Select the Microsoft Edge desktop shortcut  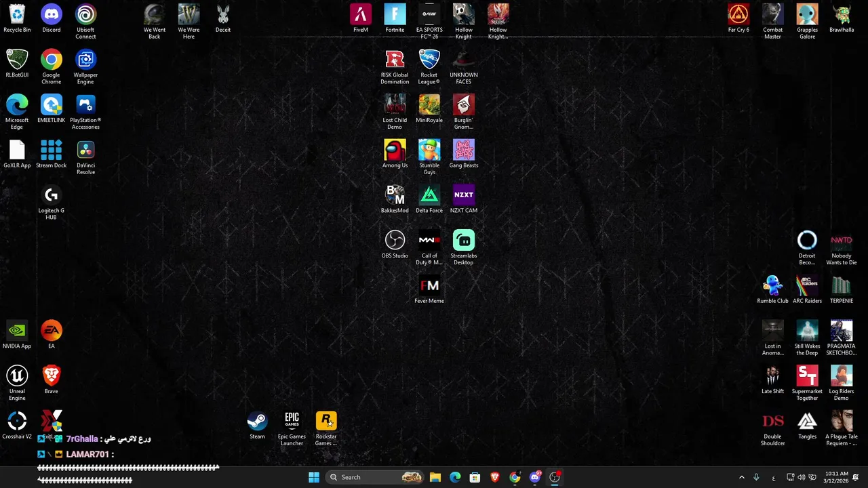17,113
